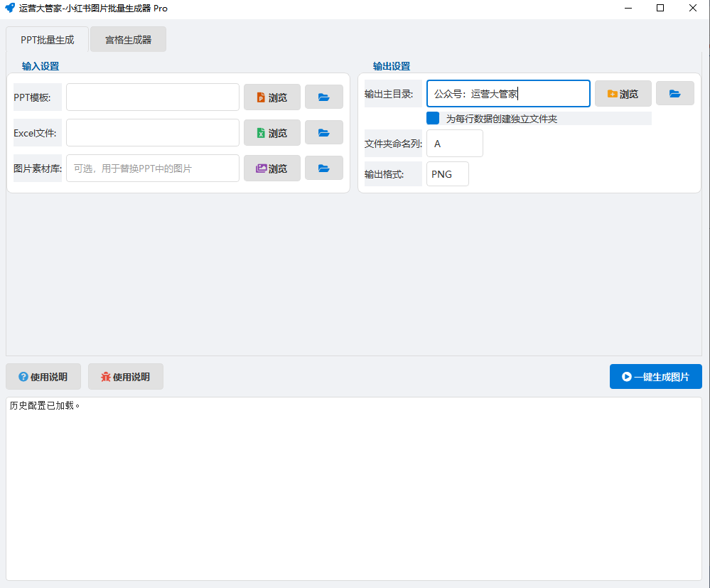The height and width of the screenshot is (588, 710).
Task: Browse for an Excel file
Action: coord(271,133)
